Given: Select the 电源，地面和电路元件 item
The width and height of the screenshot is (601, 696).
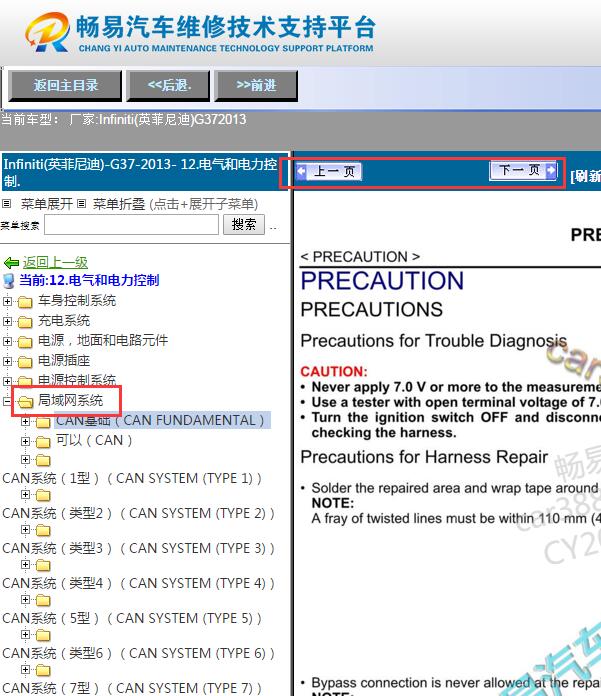Looking at the screenshot, I should [x=103, y=340].
